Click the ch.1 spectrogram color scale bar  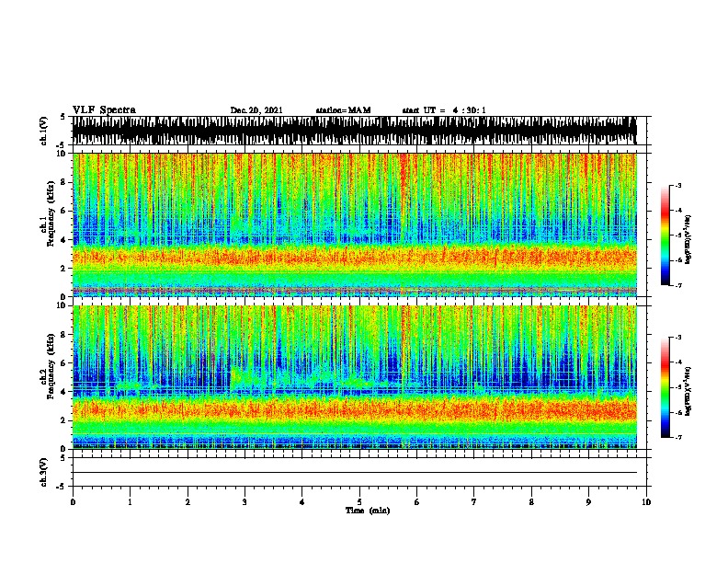(665, 236)
